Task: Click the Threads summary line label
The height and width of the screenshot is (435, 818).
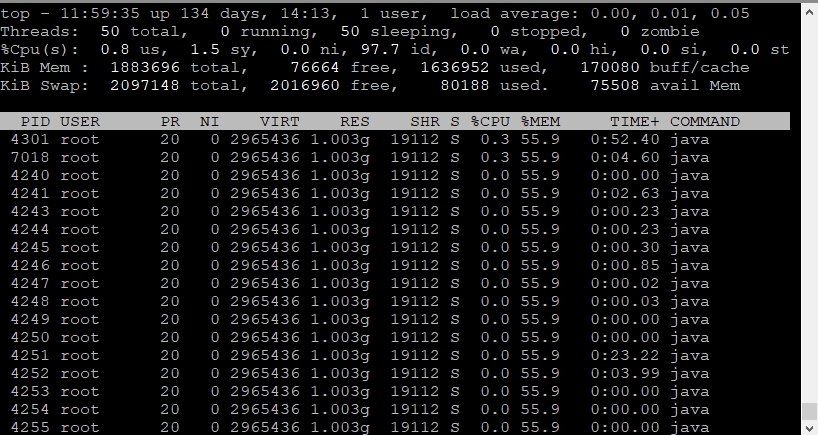Action: click(x=35, y=31)
